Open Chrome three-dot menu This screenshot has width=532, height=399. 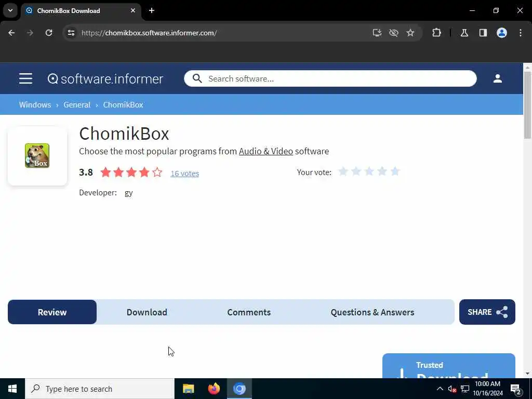520,33
